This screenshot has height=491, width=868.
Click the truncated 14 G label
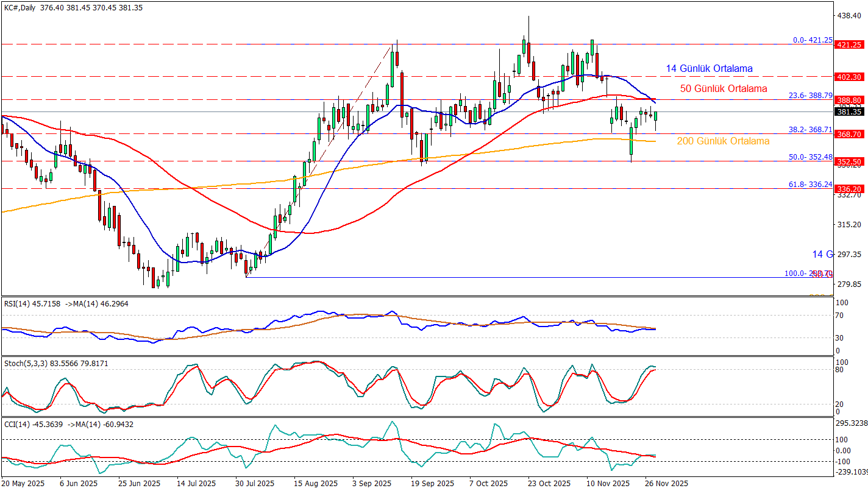(x=822, y=254)
